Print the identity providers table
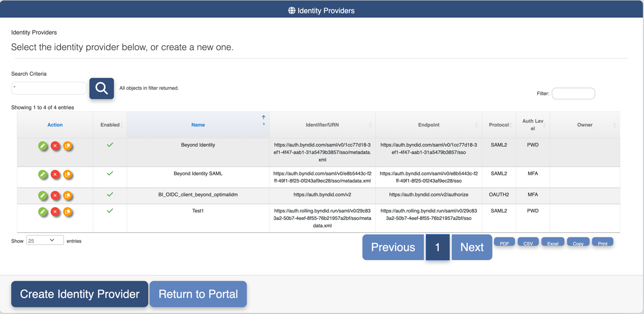Image resolution: width=644 pixels, height=314 pixels. 603,243
